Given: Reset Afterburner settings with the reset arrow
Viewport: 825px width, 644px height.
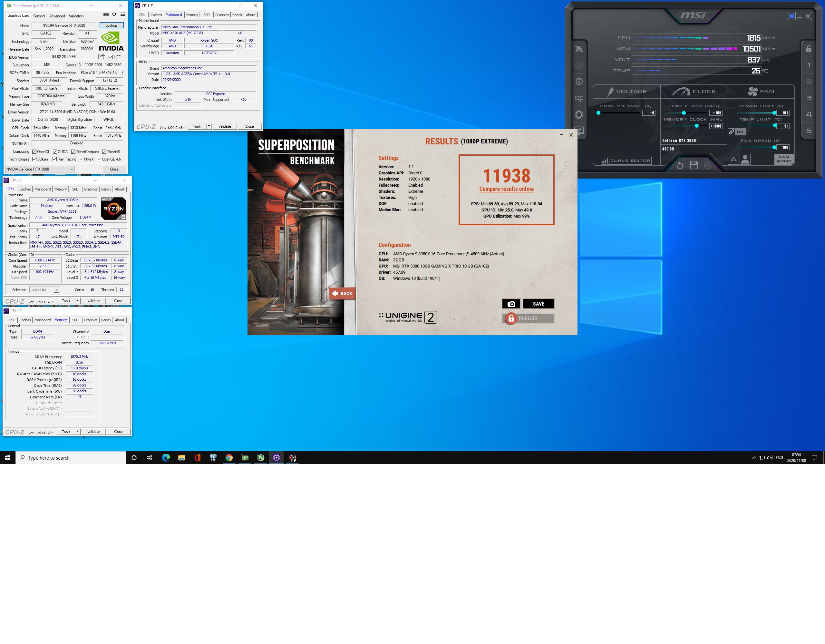Looking at the screenshot, I should [680, 165].
